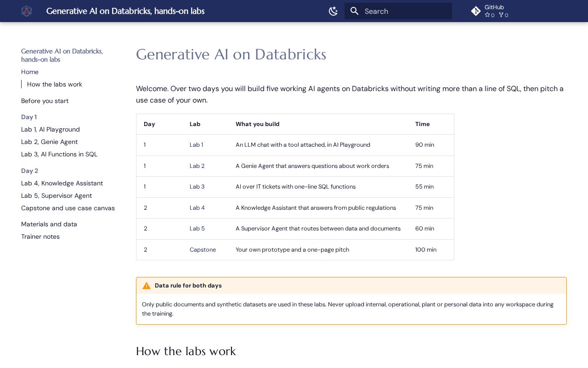Open Capstone and use case canvas

point(68,208)
